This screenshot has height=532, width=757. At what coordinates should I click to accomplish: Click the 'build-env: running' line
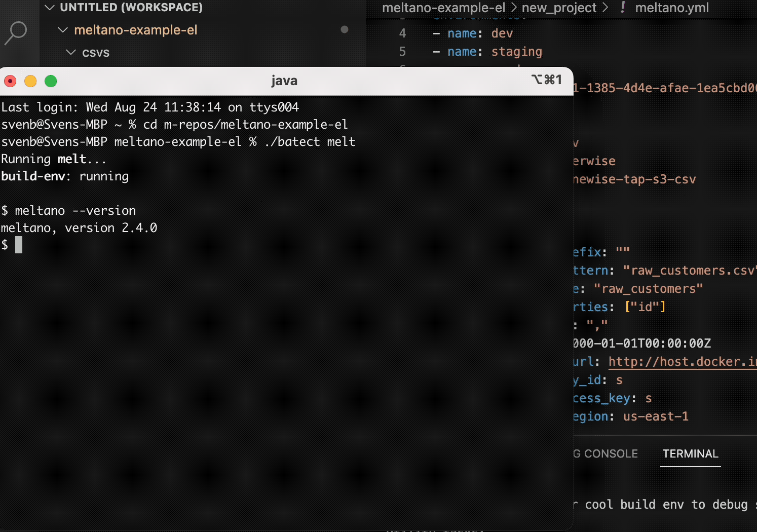coord(65,176)
